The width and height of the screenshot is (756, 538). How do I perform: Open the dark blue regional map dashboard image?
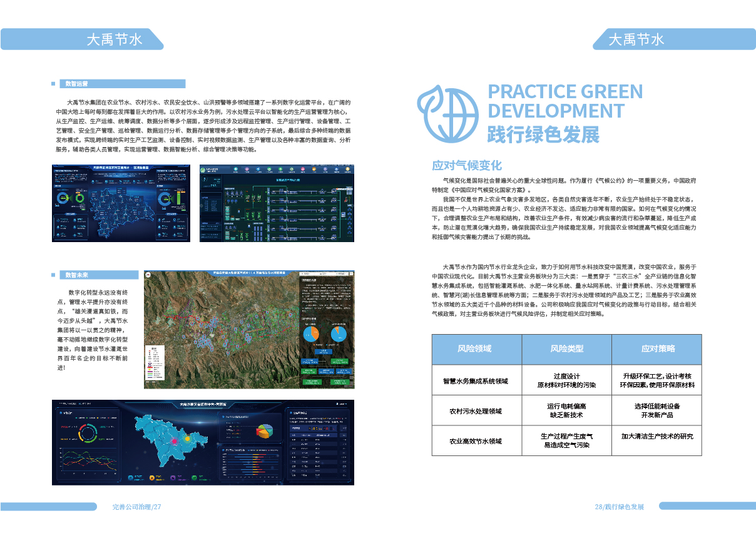pyautogui.click(x=120, y=203)
